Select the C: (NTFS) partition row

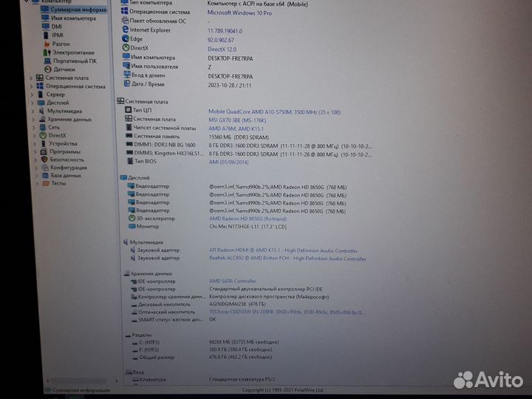click(205, 342)
